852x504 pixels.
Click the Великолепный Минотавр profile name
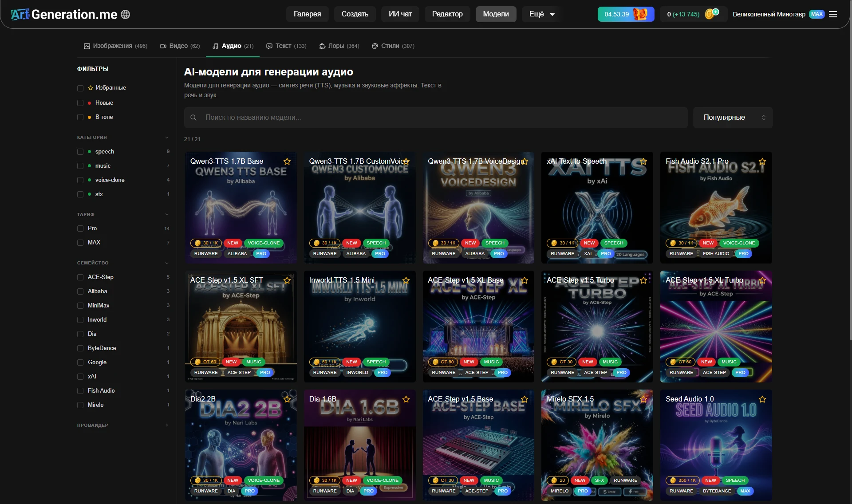[x=769, y=14]
